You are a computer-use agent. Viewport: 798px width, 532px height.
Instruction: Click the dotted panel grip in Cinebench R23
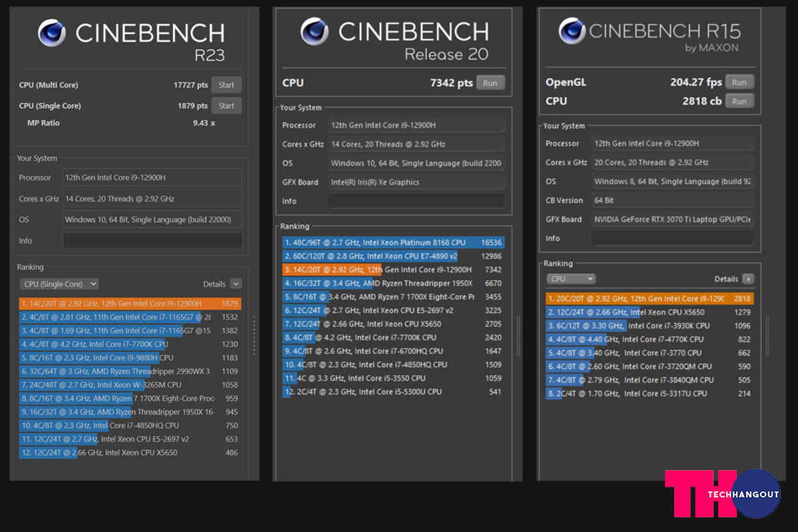[x=253, y=335]
